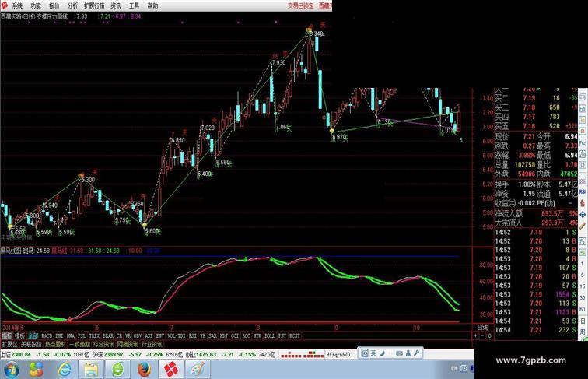This screenshot has width=588, height=379.
Task: Click the globe icon in right sidebar
Action: point(583,154)
